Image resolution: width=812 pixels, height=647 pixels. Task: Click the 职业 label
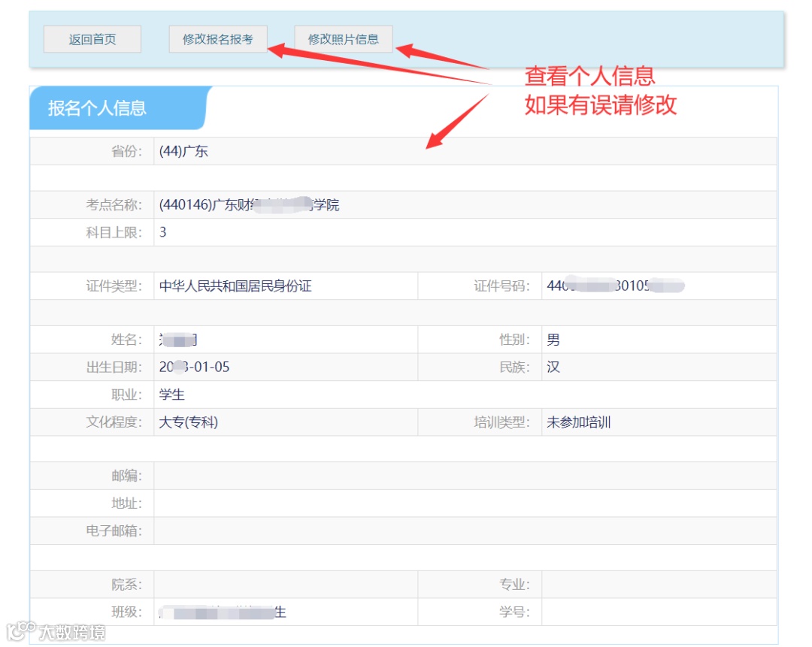click(x=126, y=395)
